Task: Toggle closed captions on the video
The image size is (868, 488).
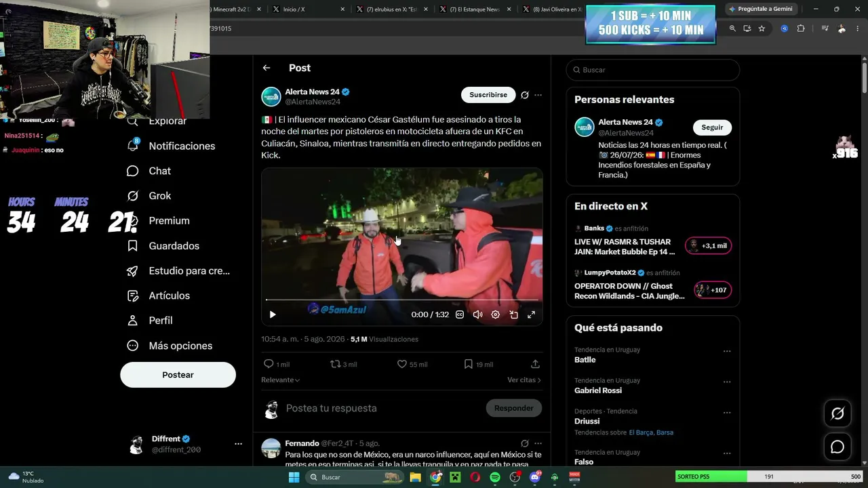Action: [460, 314]
